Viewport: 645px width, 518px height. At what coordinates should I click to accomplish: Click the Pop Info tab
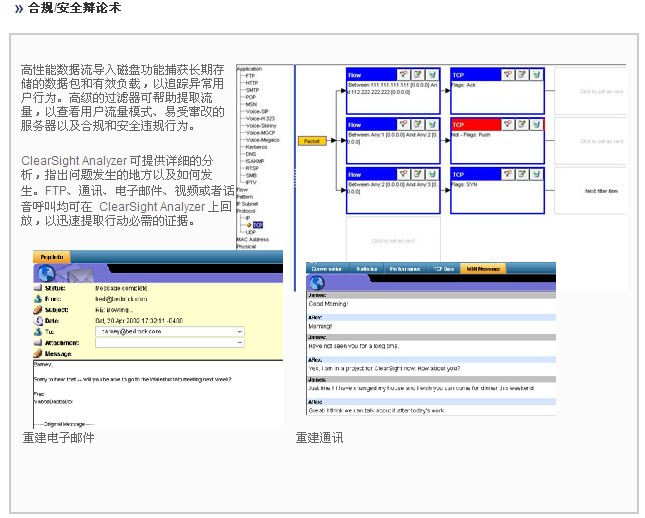52,256
